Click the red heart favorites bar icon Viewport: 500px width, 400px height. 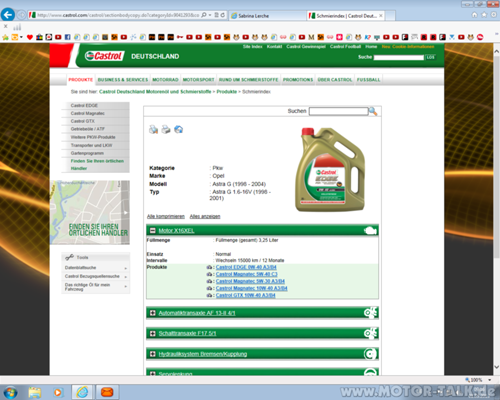[30, 37]
